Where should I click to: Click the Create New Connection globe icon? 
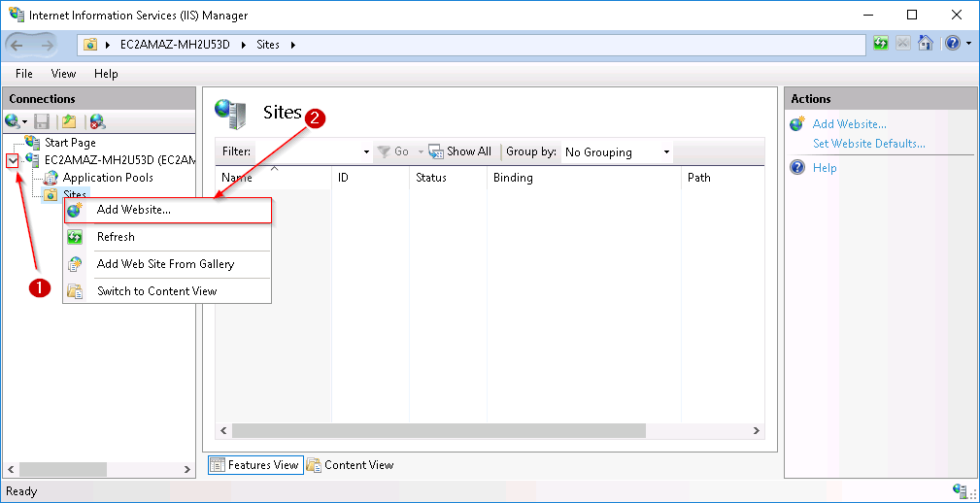pos(12,120)
